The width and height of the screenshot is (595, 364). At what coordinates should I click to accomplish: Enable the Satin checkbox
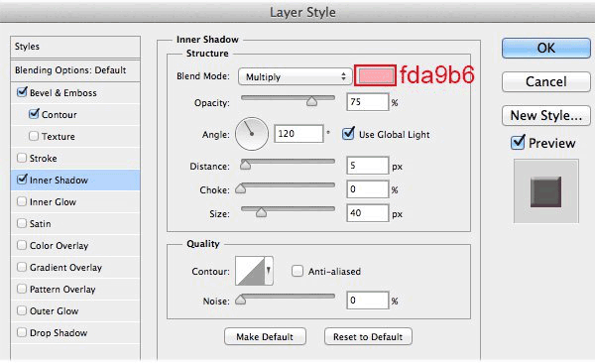[22, 223]
